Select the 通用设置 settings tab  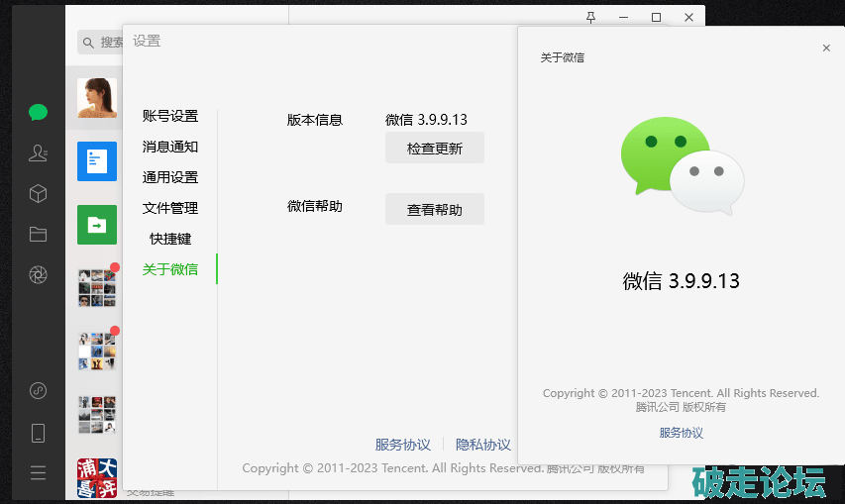pos(169,177)
